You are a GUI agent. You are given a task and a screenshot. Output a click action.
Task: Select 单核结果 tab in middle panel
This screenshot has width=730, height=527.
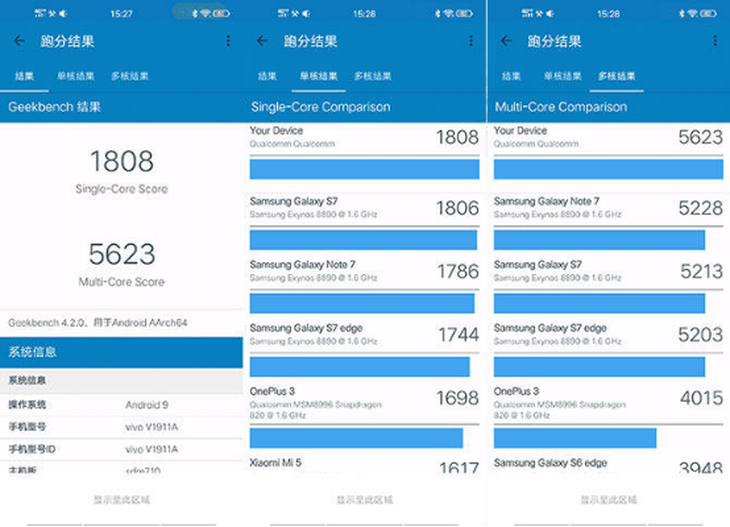(x=318, y=76)
